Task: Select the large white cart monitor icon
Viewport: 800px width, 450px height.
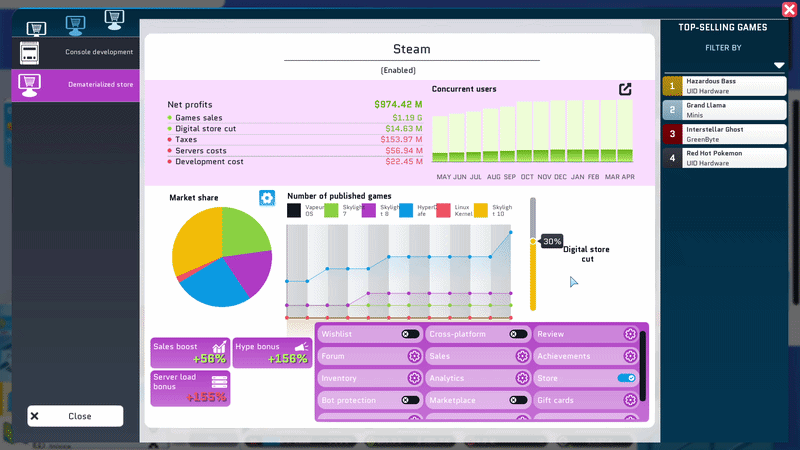Action: [114, 20]
